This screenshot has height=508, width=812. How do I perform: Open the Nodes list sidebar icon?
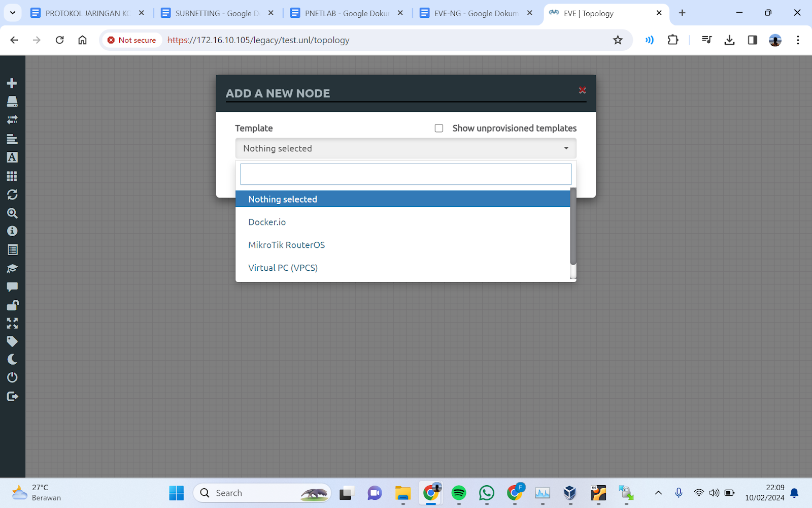[x=12, y=102]
